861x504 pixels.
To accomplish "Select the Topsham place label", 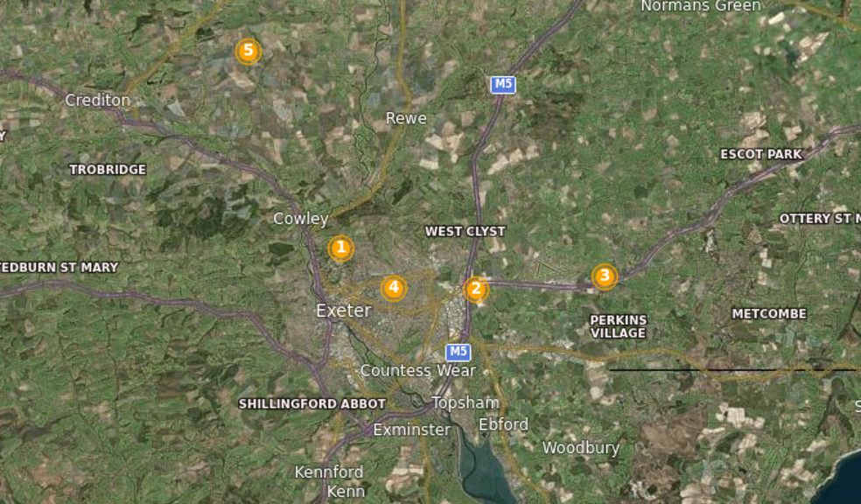I will pyautogui.click(x=465, y=403).
